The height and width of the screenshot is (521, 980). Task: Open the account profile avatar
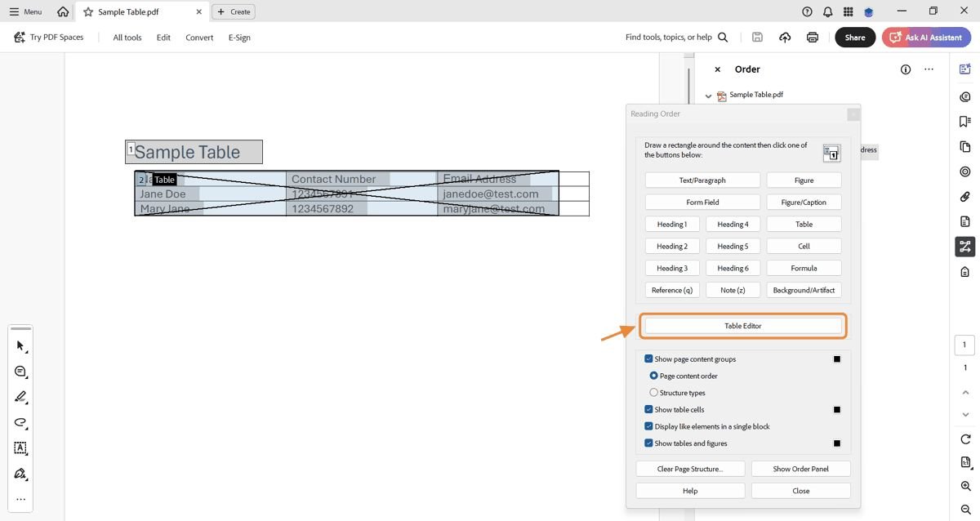click(869, 11)
